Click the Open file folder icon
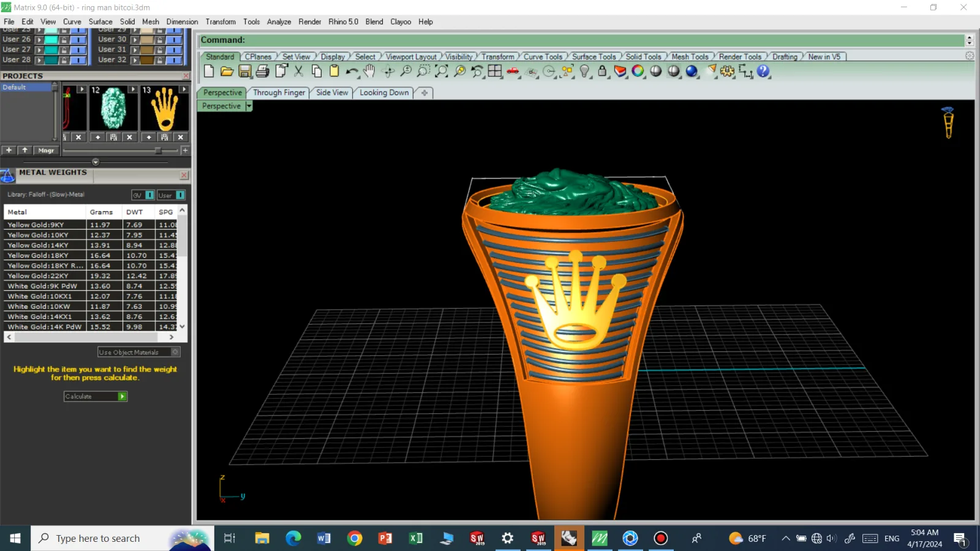The height and width of the screenshot is (551, 980). (x=227, y=71)
